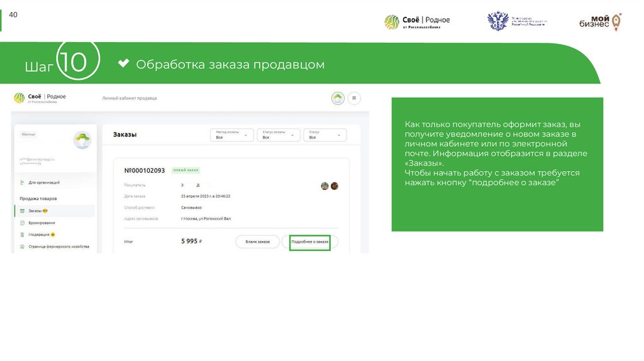Click the first product thumbnail in order

(x=325, y=186)
